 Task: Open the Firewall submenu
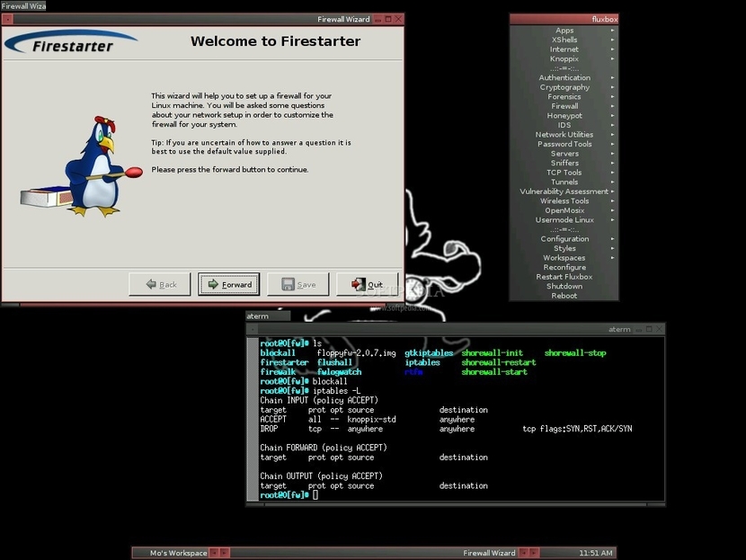[x=564, y=106]
